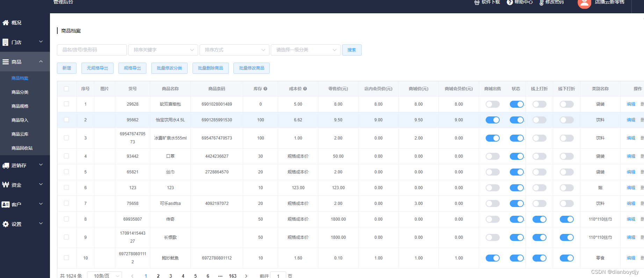Expand the 门店 sidebar menu
The width and height of the screenshot is (644, 278).
click(41, 42)
